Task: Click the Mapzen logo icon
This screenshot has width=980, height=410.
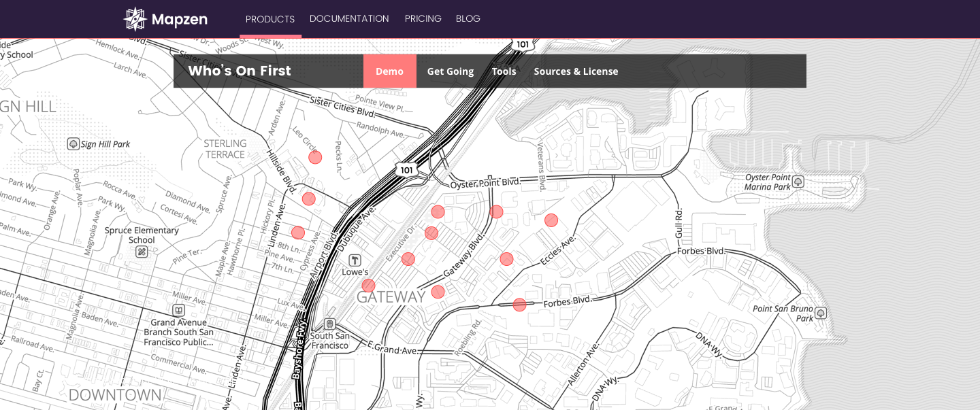Action: click(135, 19)
